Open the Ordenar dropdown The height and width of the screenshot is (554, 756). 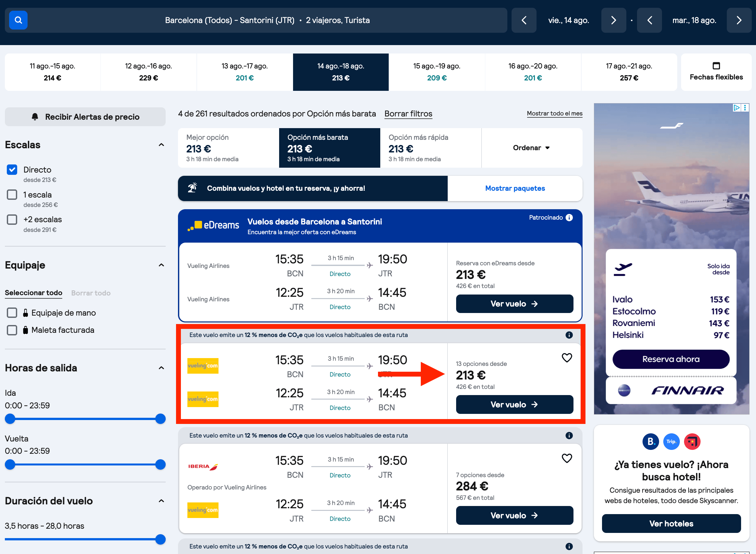[531, 148]
